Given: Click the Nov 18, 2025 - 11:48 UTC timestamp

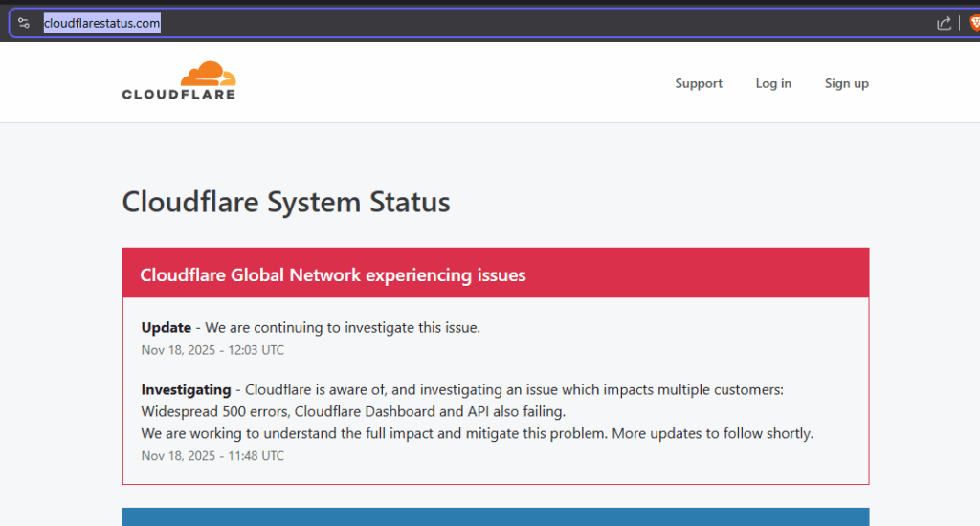Looking at the screenshot, I should click(x=212, y=455).
